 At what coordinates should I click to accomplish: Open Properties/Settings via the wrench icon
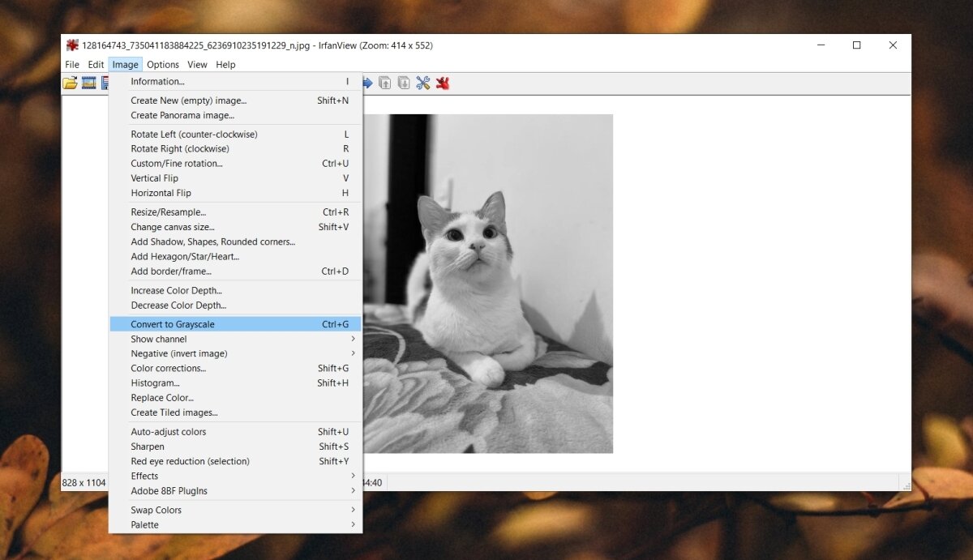[x=422, y=82]
